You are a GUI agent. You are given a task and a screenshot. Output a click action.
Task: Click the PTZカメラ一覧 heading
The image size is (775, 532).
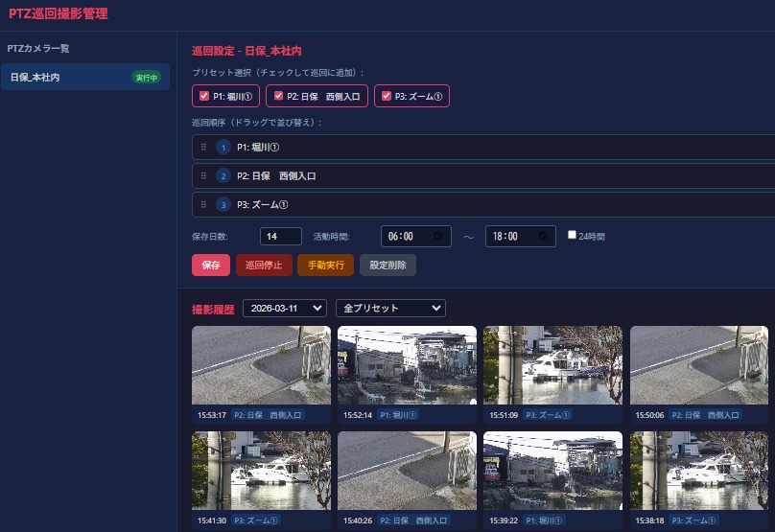(38, 49)
